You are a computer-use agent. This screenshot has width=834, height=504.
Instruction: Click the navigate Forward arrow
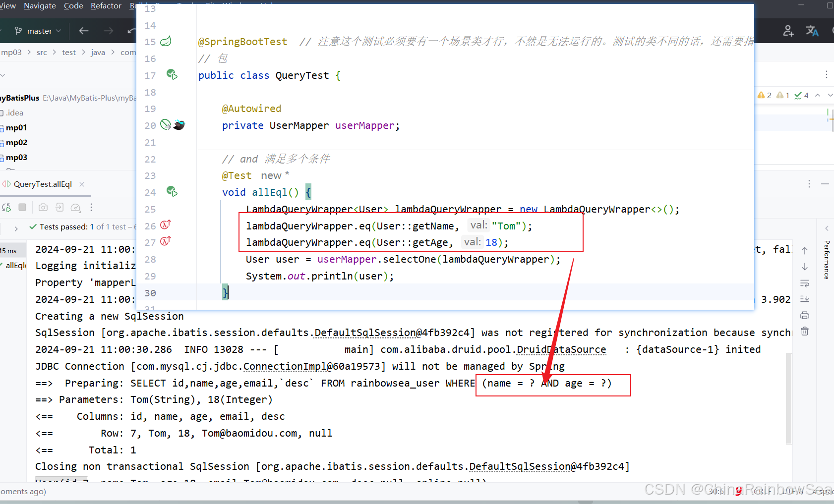109,31
